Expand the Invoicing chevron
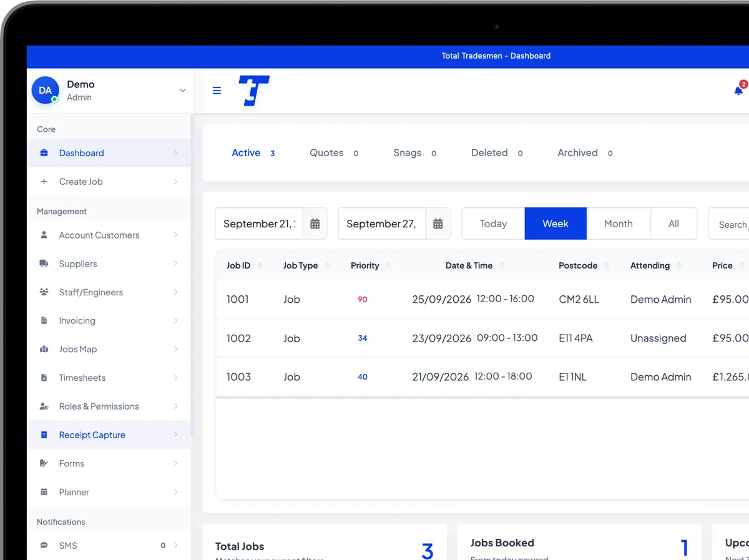 pyautogui.click(x=176, y=321)
